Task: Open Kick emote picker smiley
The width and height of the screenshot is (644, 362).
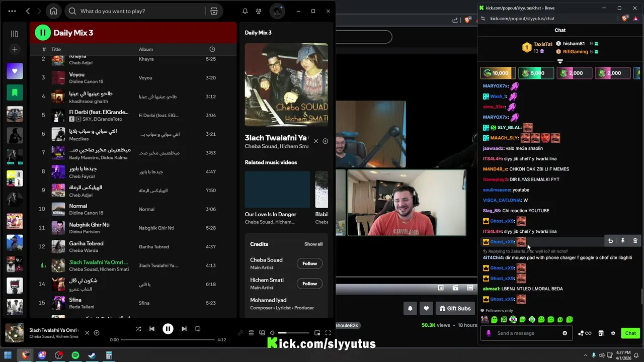Action: pyautogui.click(x=565, y=333)
